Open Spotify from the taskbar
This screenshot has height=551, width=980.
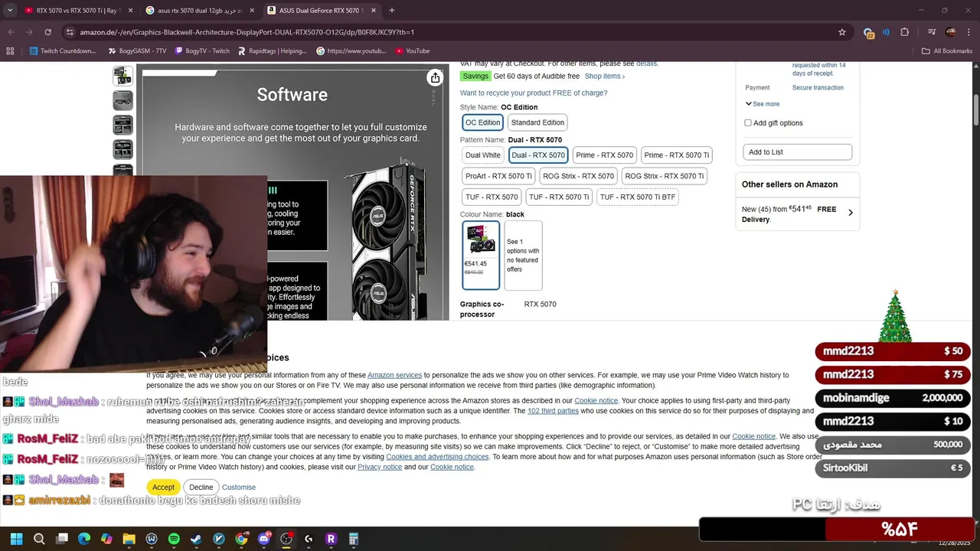[x=174, y=539]
